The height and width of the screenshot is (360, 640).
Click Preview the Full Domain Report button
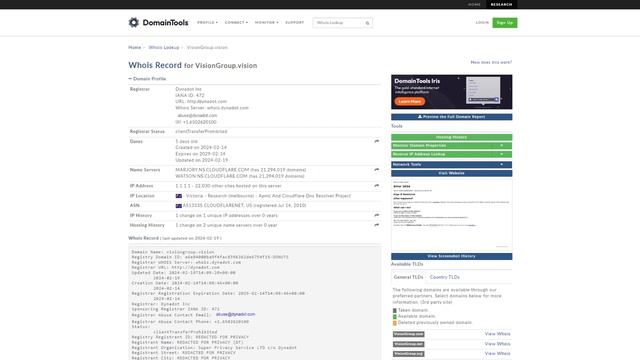tap(451, 117)
